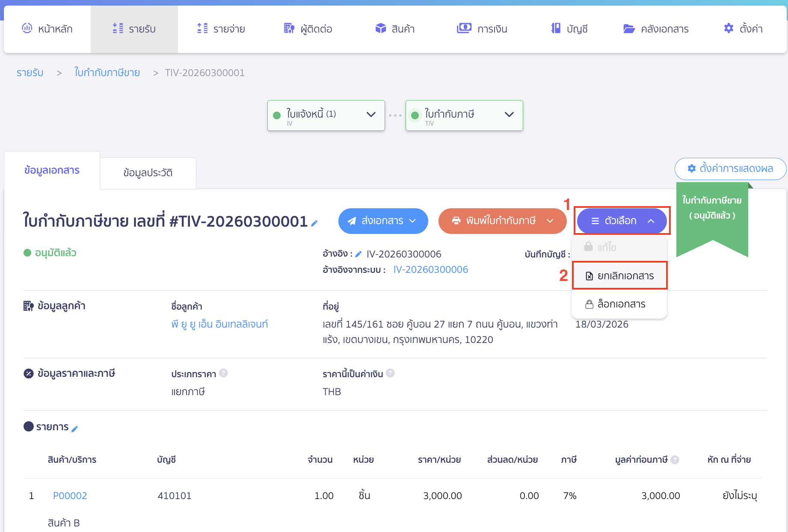Select ยกเลิกเอกสาร from the options menu
Screen dimensions: 788x532
tap(619, 276)
